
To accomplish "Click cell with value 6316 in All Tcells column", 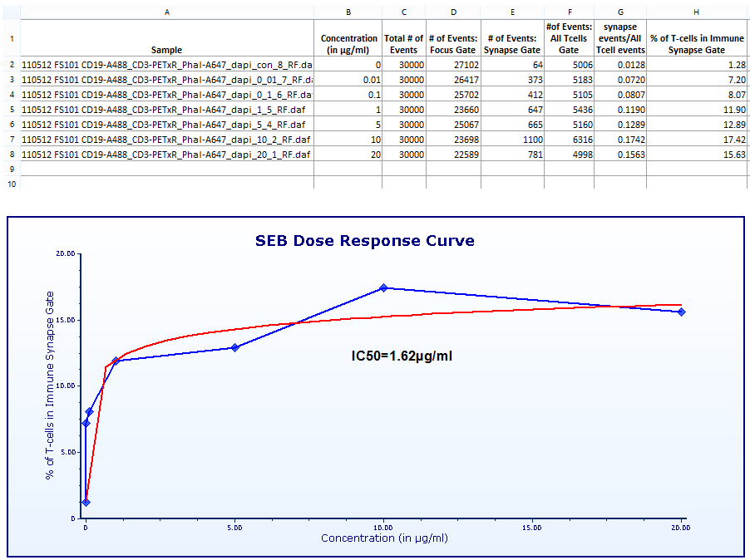I will click(x=568, y=140).
